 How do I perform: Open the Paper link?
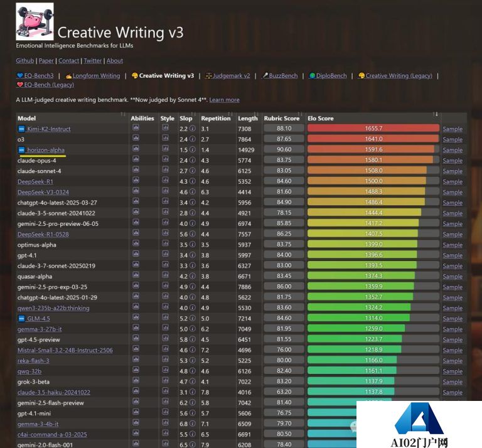click(x=46, y=60)
